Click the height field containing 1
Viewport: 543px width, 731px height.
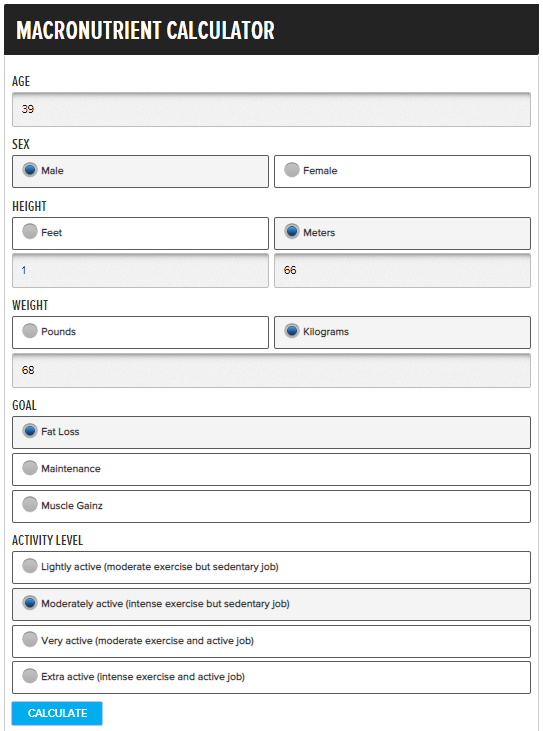140,270
